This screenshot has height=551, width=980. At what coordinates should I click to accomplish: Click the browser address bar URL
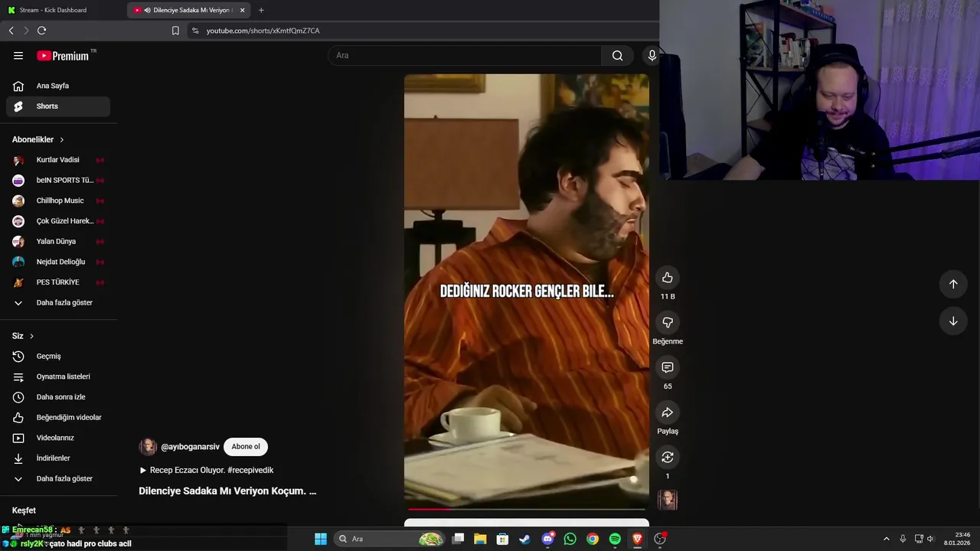263,31
